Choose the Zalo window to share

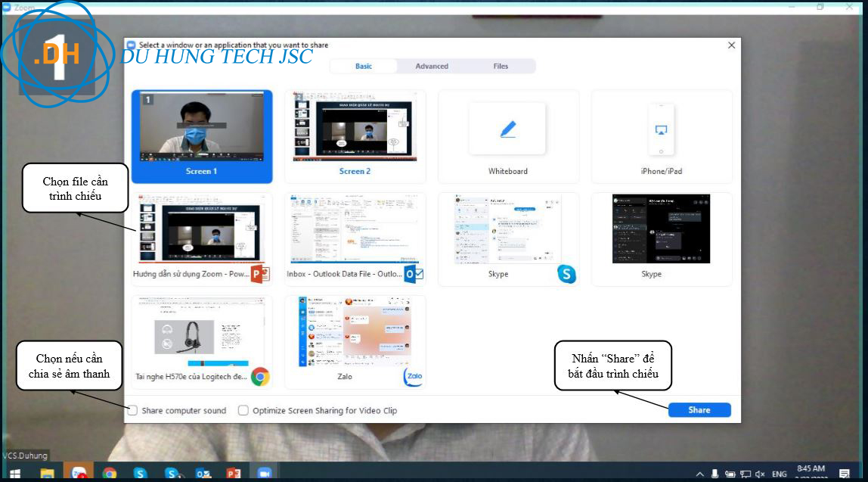tap(355, 341)
